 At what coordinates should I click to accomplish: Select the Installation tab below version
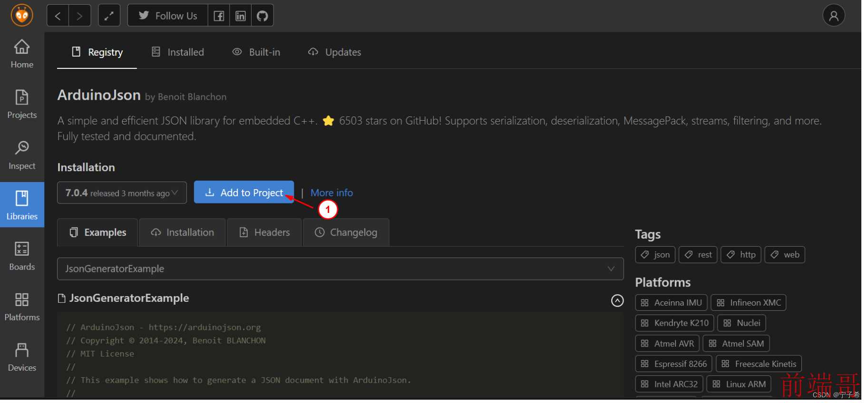pos(183,232)
